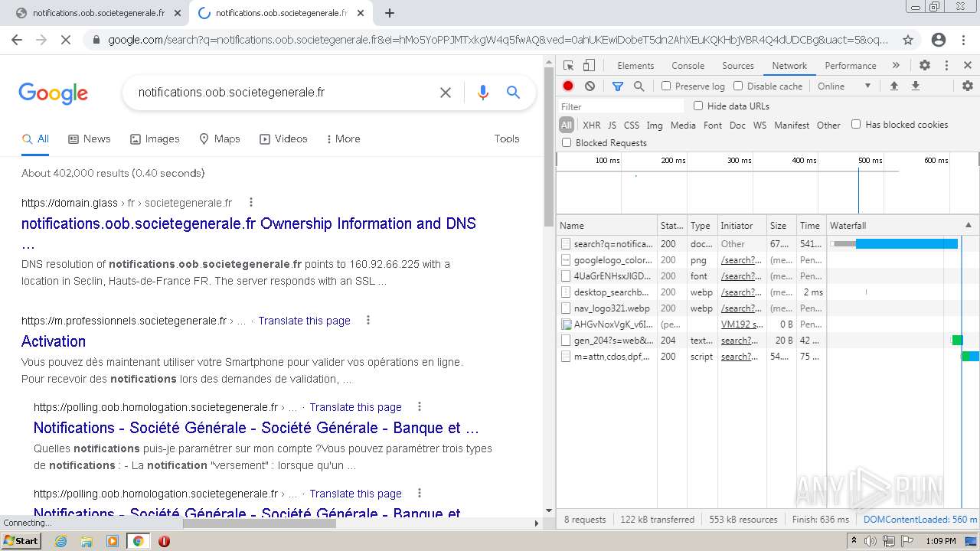Click the Google logo

[x=53, y=93]
